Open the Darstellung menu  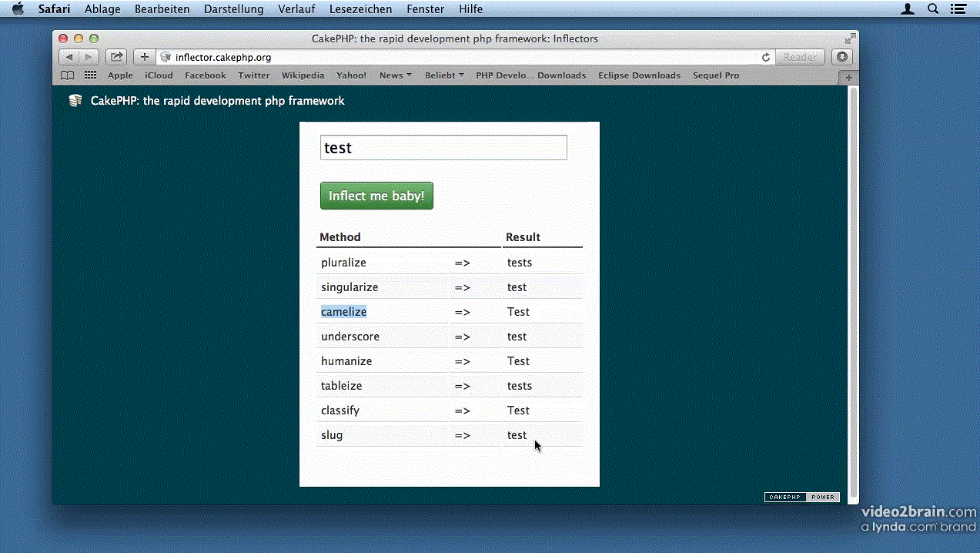(x=233, y=9)
